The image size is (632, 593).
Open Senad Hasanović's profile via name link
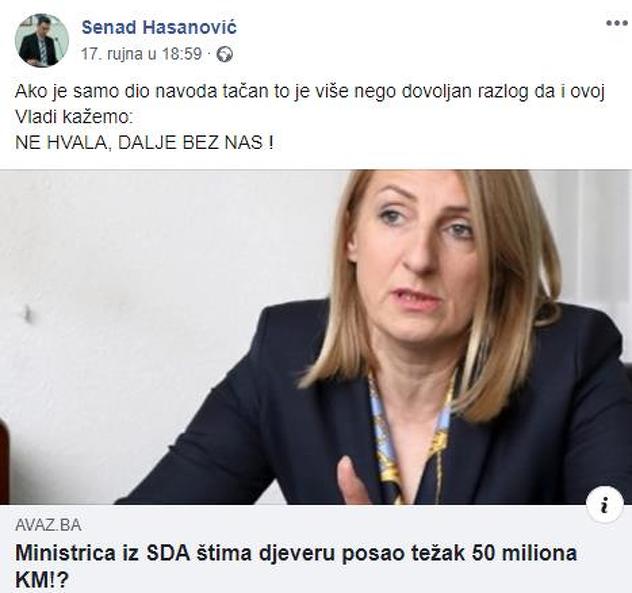click(159, 27)
